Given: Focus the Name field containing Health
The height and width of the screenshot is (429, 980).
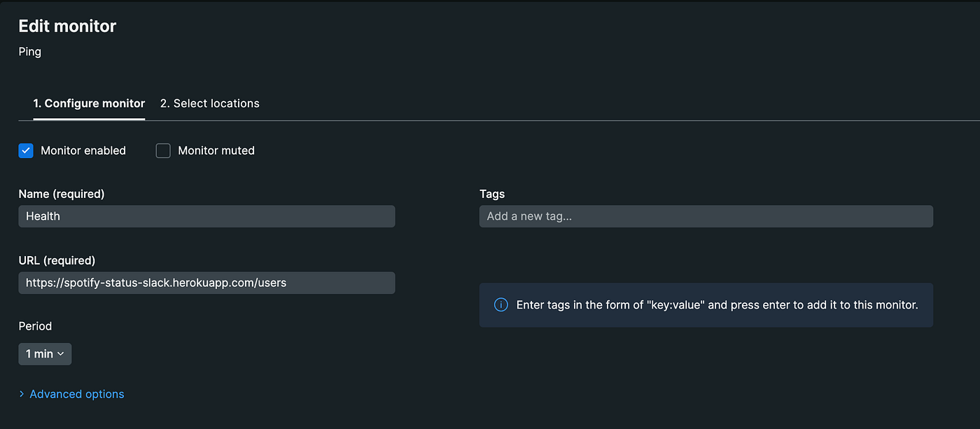Looking at the screenshot, I should coord(206,216).
